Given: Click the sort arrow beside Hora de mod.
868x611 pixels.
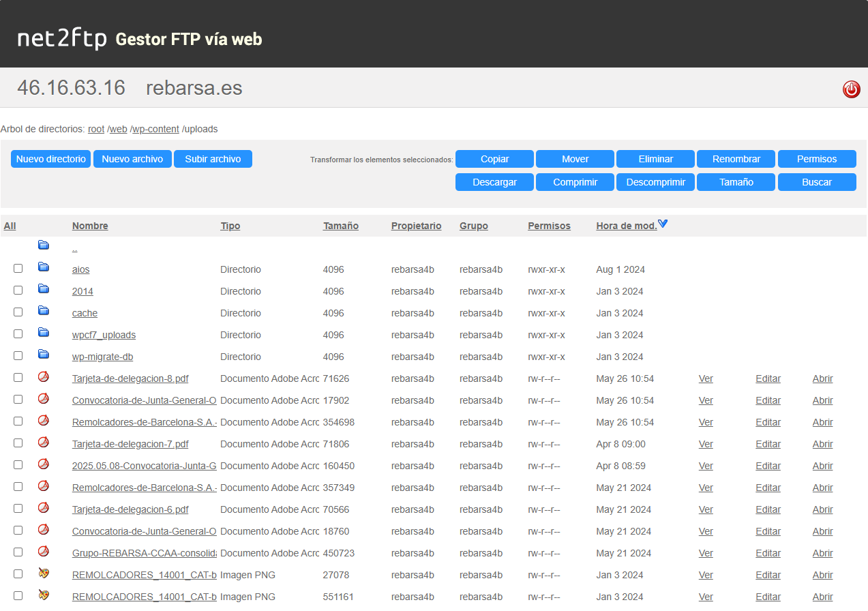Looking at the screenshot, I should (663, 224).
